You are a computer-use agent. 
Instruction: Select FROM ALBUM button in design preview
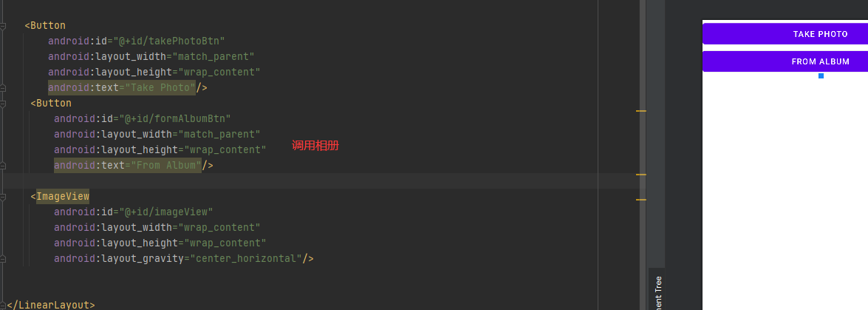pyautogui.click(x=785, y=61)
